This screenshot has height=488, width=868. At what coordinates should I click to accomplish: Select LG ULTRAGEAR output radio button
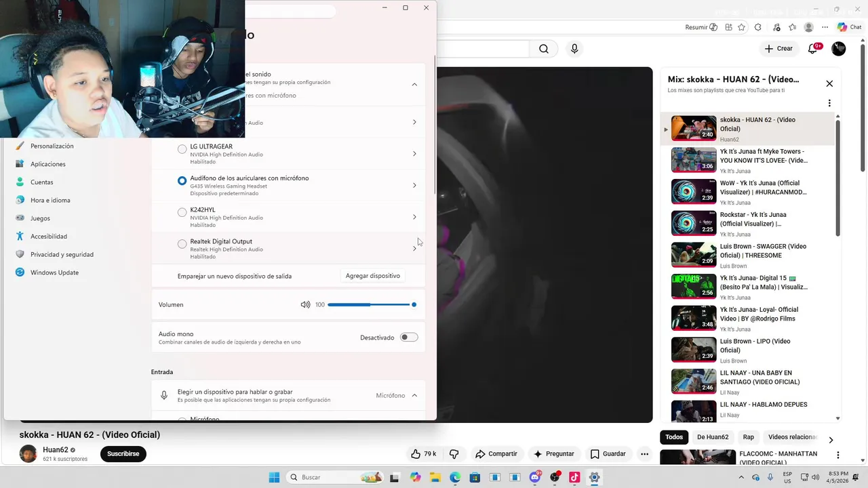(x=182, y=149)
